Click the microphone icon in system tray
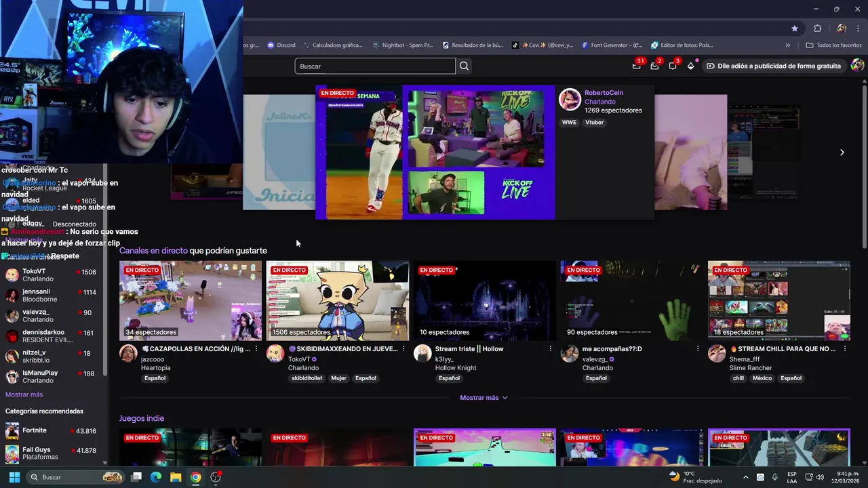The width and height of the screenshot is (868, 488). click(x=774, y=477)
